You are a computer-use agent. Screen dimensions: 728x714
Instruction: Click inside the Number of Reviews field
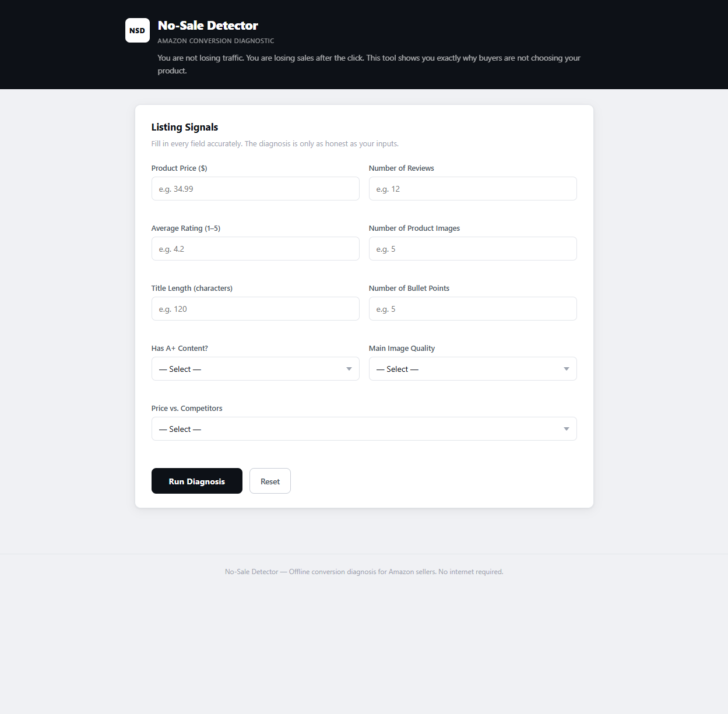[x=473, y=188]
